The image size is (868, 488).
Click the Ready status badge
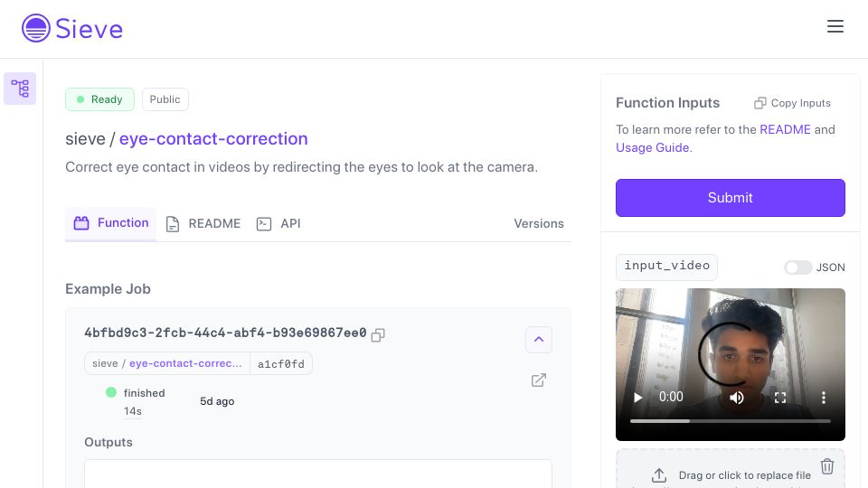click(99, 99)
